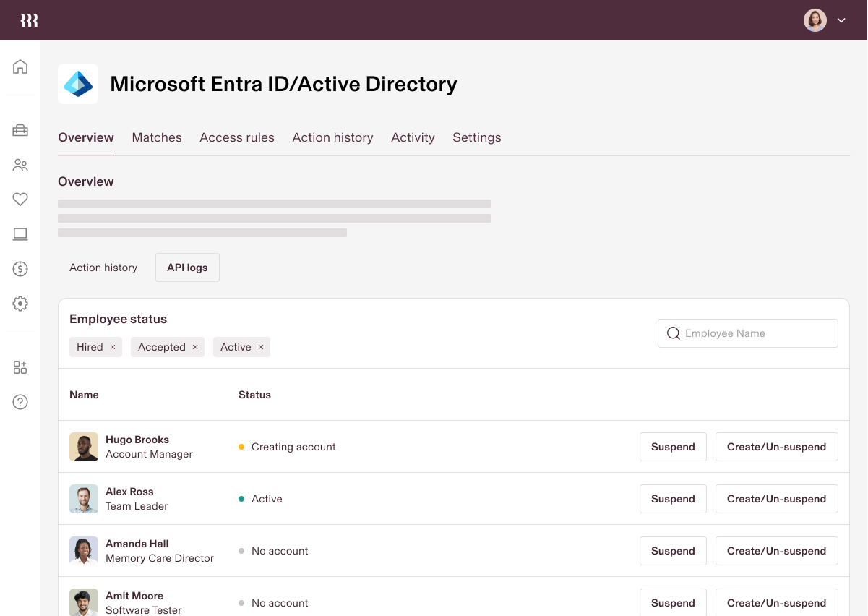Click the Rippling logo in top bar
The width and height of the screenshot is (868, 616).
point(29,20)
